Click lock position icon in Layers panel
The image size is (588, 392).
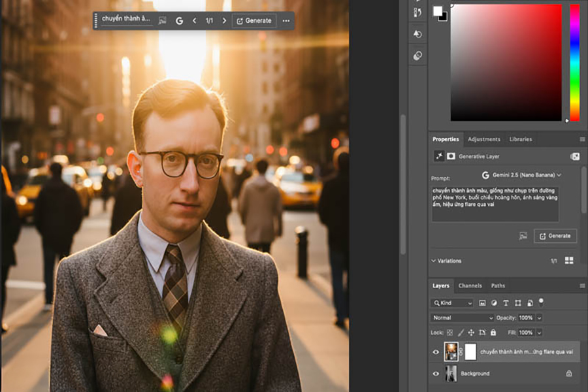coord(470,333)
